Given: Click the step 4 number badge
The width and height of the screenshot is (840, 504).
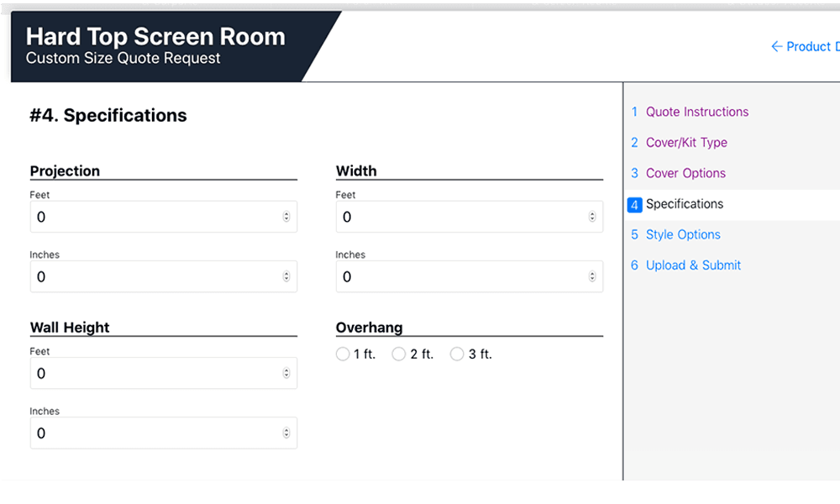Looking at the screenshot, I should (x=635, y=205).
